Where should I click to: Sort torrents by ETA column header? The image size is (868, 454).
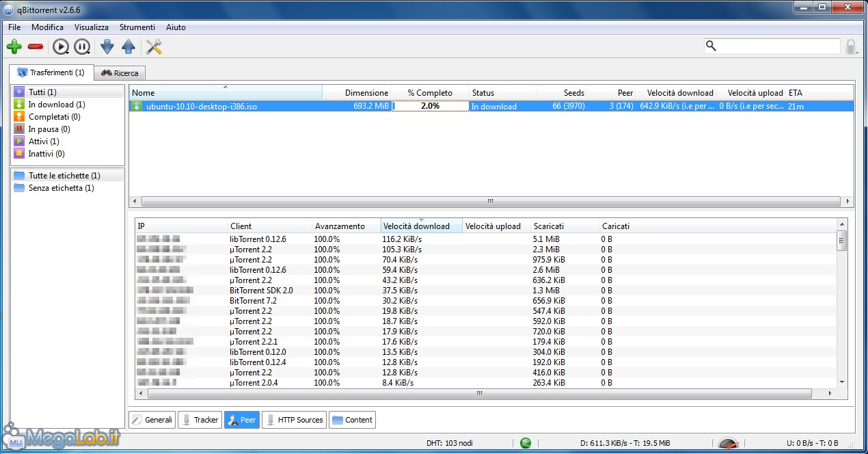(x=819, y=92)
